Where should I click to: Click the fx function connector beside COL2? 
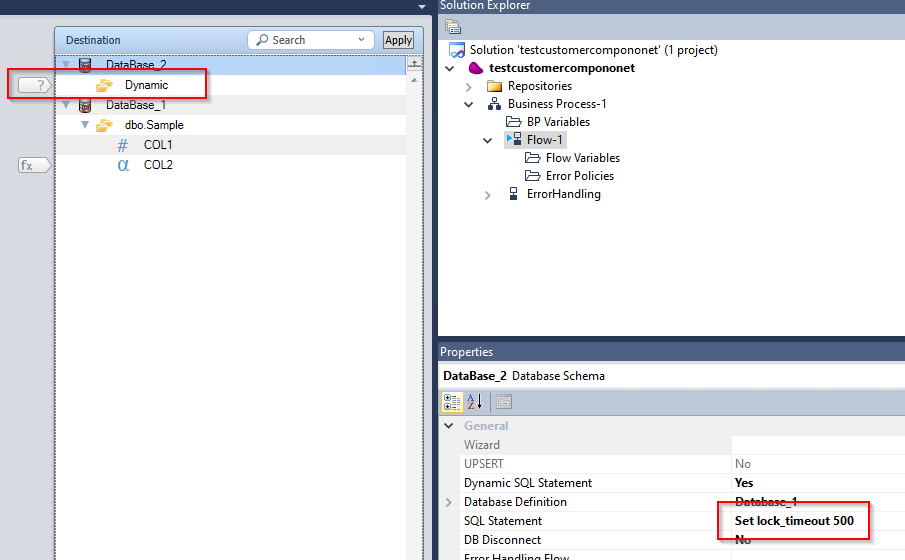tap(33, 165)
